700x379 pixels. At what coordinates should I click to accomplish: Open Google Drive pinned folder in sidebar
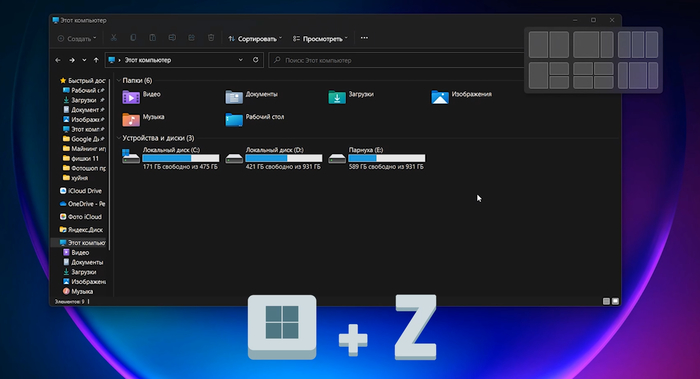pos(83,139)
